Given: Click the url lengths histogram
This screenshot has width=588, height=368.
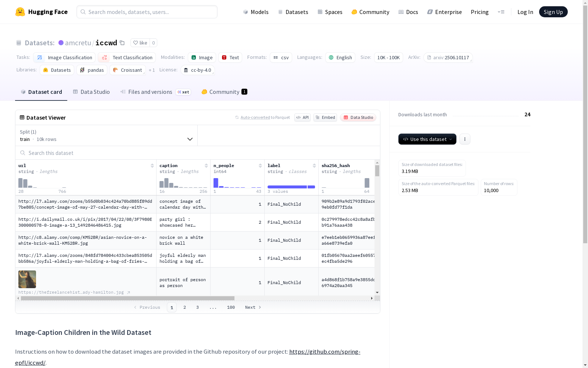Looking at the screenshot, I should coord(42,183).
